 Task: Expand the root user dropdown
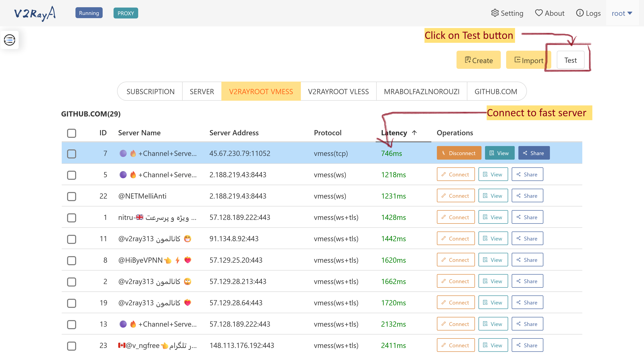tap(622, 13)
